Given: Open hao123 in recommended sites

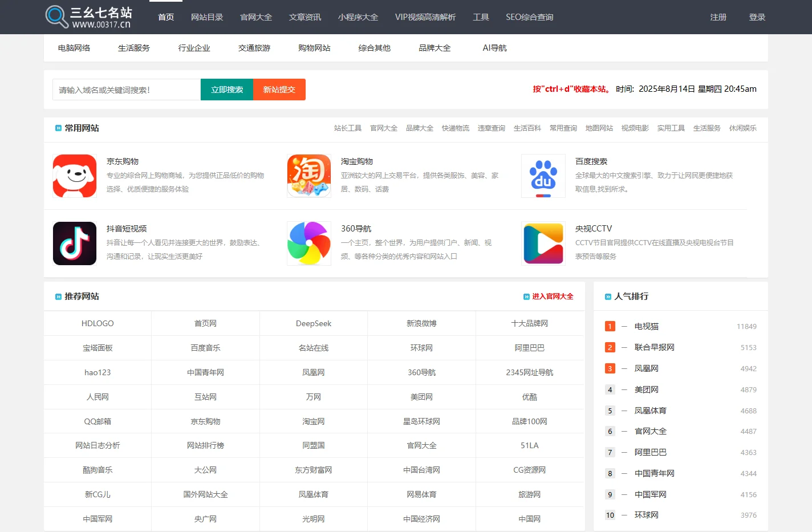Looking at the screenshot, I should point(98,372).
